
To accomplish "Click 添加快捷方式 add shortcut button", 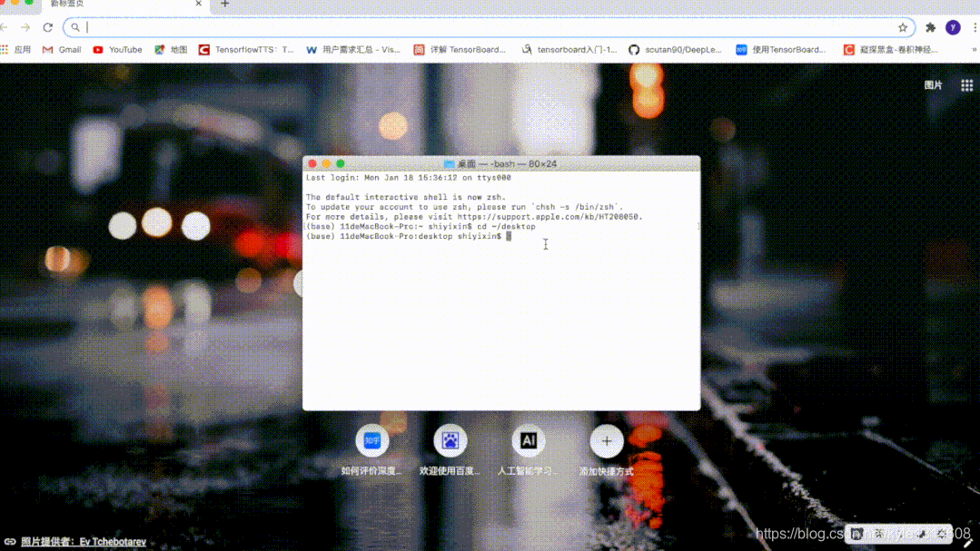I will click(606, 450).
